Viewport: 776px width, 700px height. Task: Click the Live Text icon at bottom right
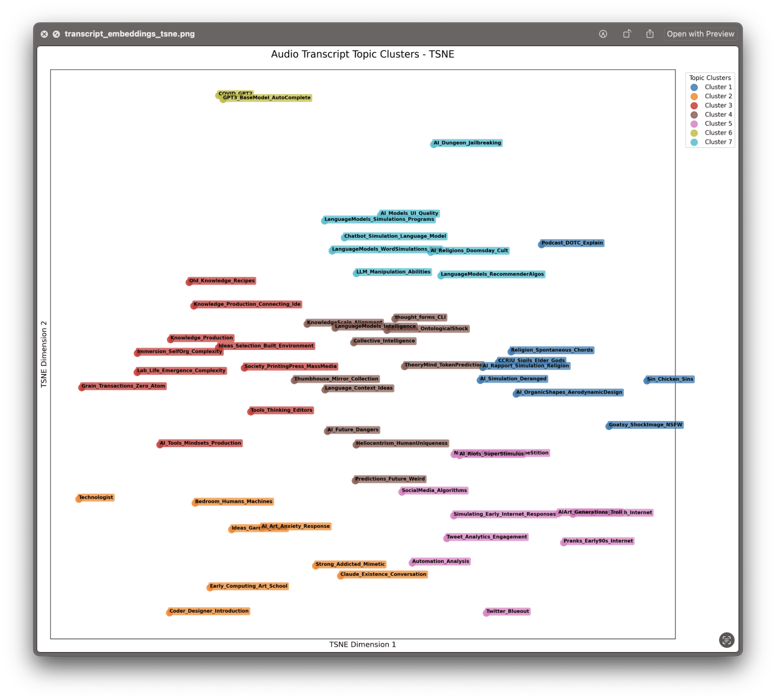pos(726,640)
